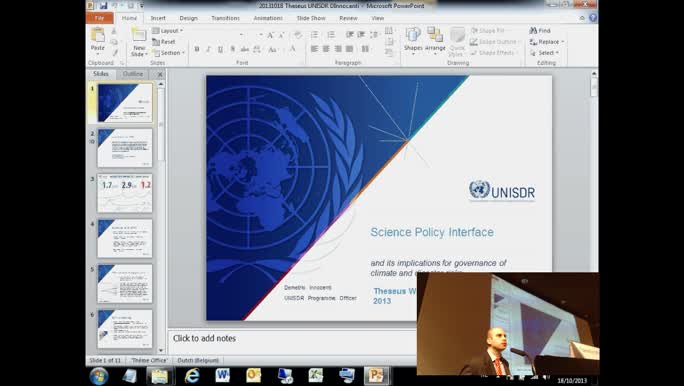Image resolution: width=684 pixels, height=386 pixels.
Task: Open the Section dropdown
Action: 168,53
